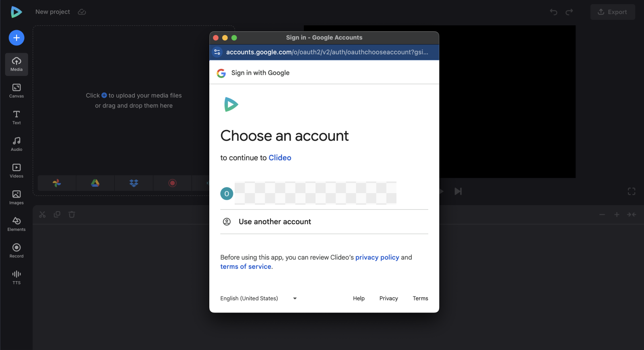Click the trash delete icon in timeline

pyautogui.click(x=72, y=214)
